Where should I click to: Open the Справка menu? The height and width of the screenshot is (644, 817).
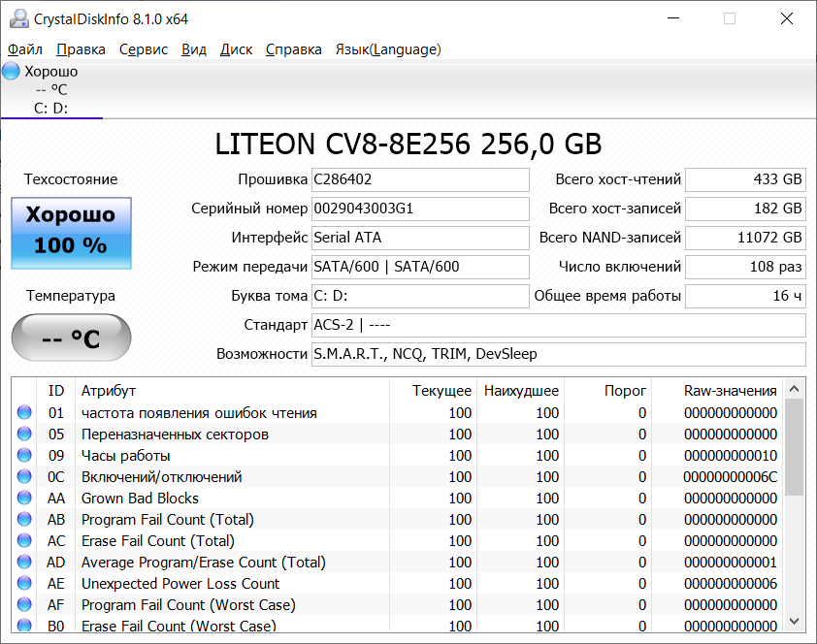point(293,49)
